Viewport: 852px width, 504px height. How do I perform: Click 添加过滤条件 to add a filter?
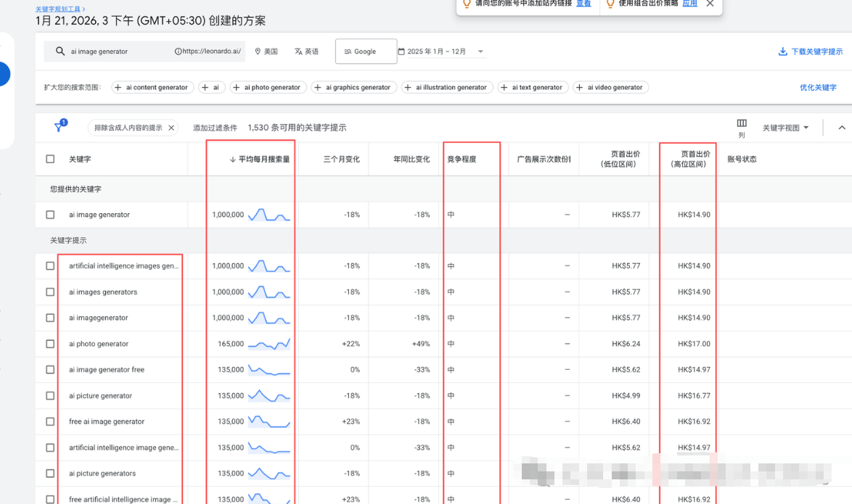coord(215,128)
